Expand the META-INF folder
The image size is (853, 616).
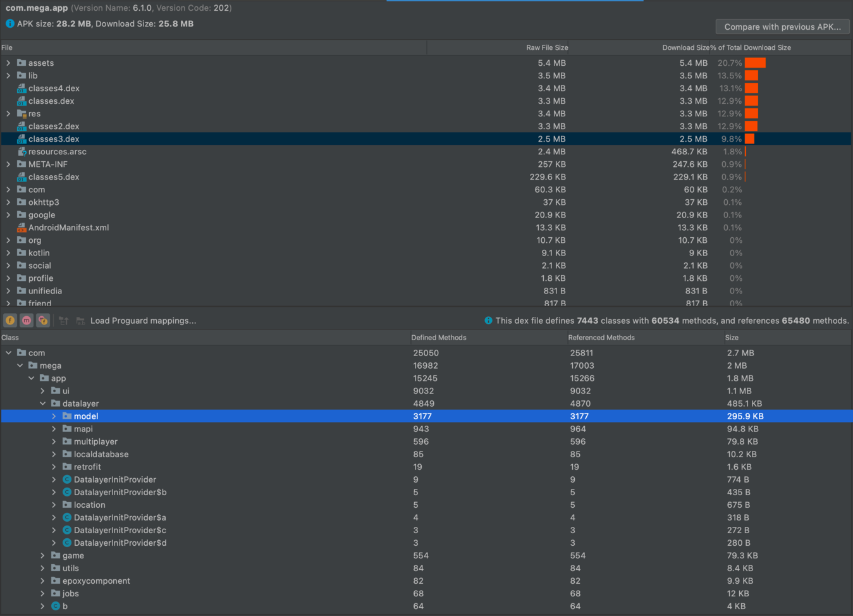coord(8,164)
